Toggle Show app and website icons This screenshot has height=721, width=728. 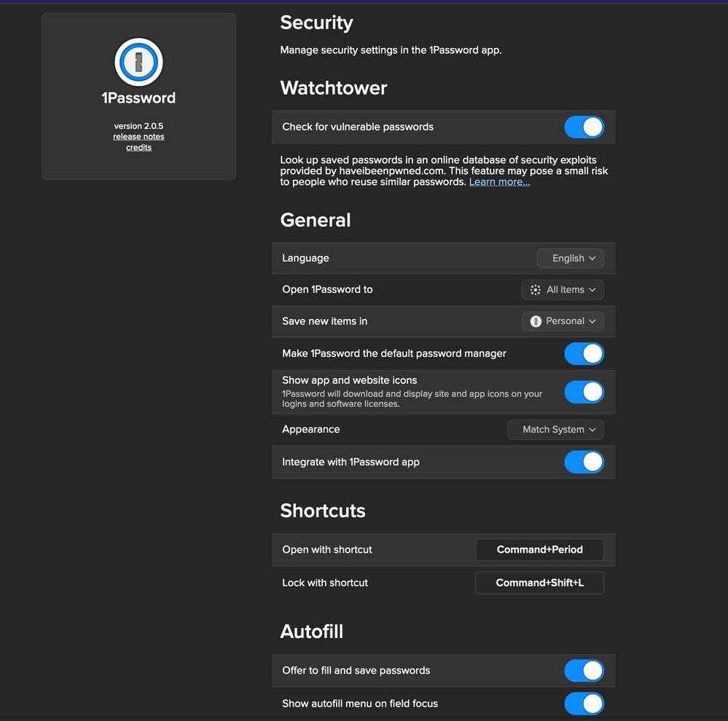point(584,392)
